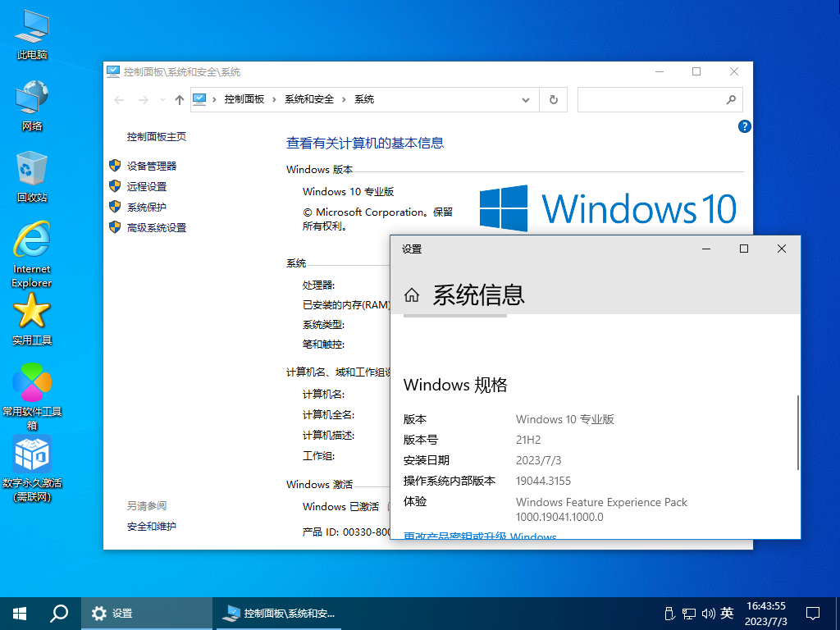Open 数字永久激活 desktop icon
Viewport: 840px width, 630px height.
pos(32,468)
